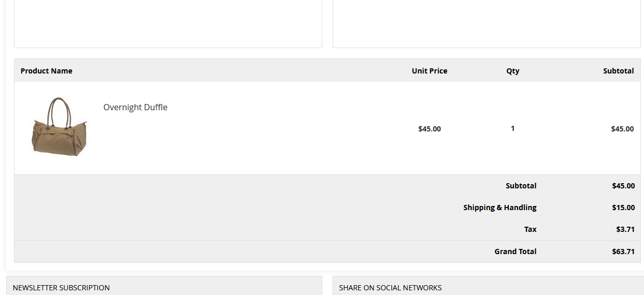Image resolution: width=644 pixels, height=295 pixels.
Task: Click the $45.00 unit price value
Action: 429,129
